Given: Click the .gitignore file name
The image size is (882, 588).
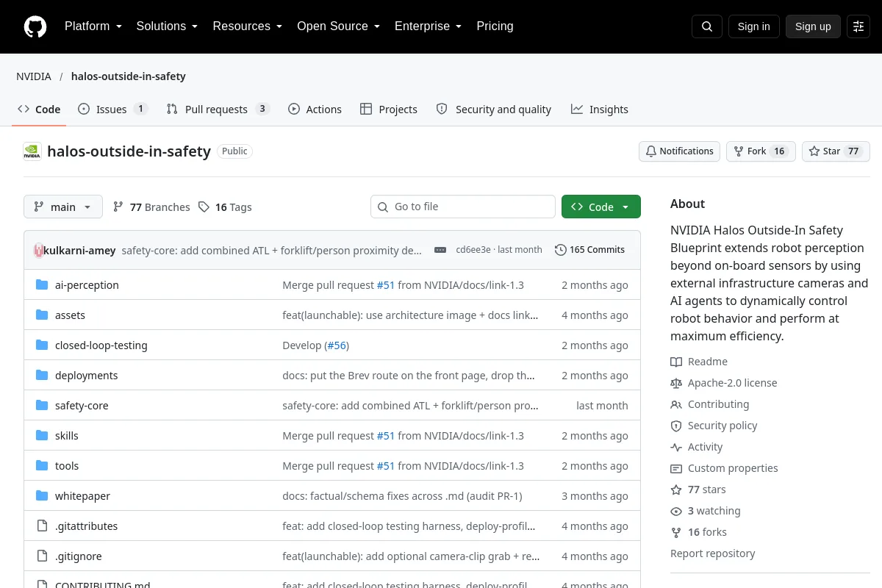Looking at the screenshot, I should click(79, 556).
